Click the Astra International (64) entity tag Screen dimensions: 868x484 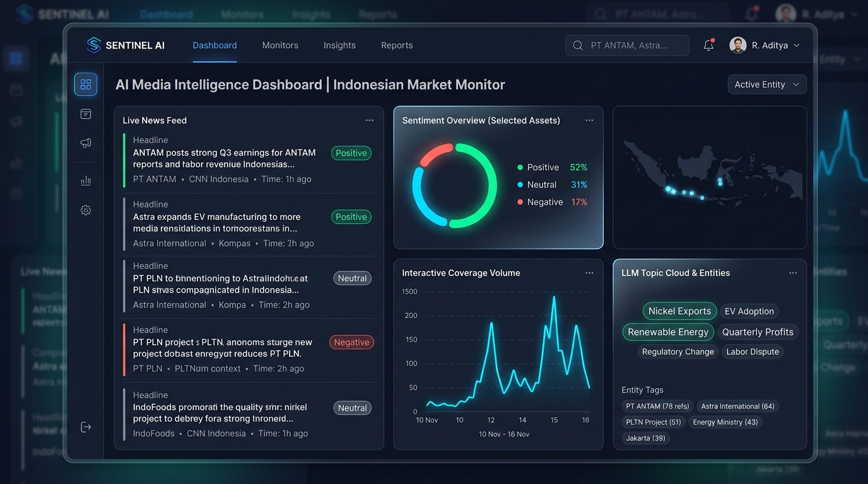pyautogui.click(x=737, y=406)
